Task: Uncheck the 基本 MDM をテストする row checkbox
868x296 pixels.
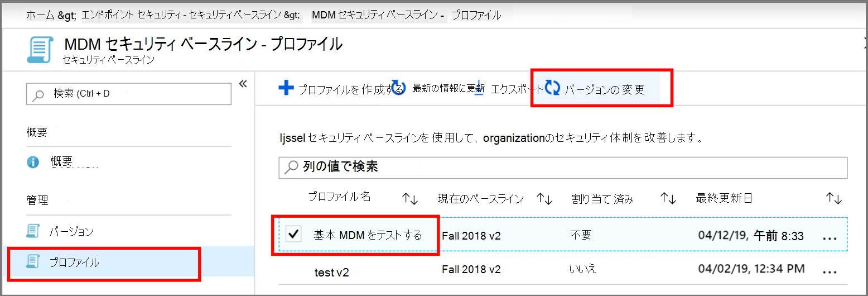Action: pyautogui.click(x=293, y=235)
